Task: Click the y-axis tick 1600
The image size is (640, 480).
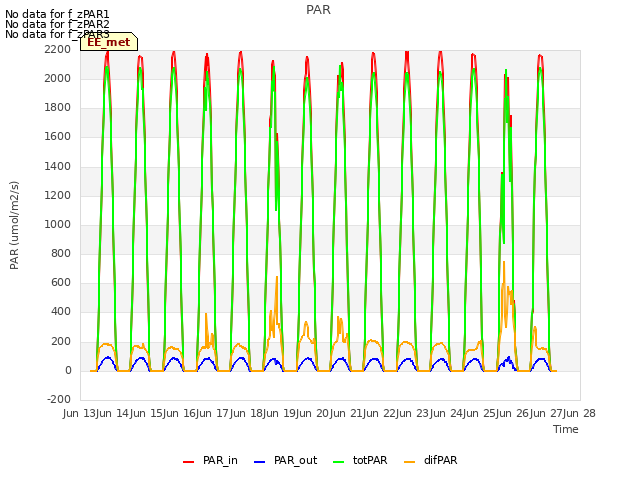Action: 58,136
